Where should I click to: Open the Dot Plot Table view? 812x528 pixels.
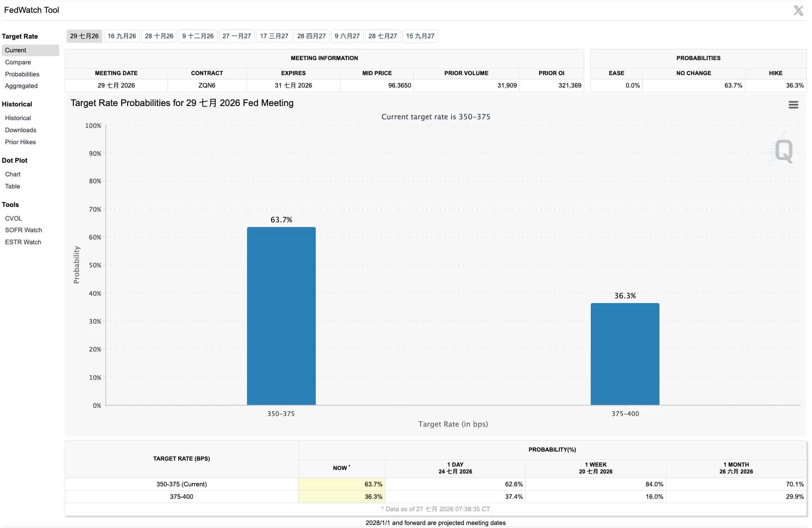click(x=12, y=186)
